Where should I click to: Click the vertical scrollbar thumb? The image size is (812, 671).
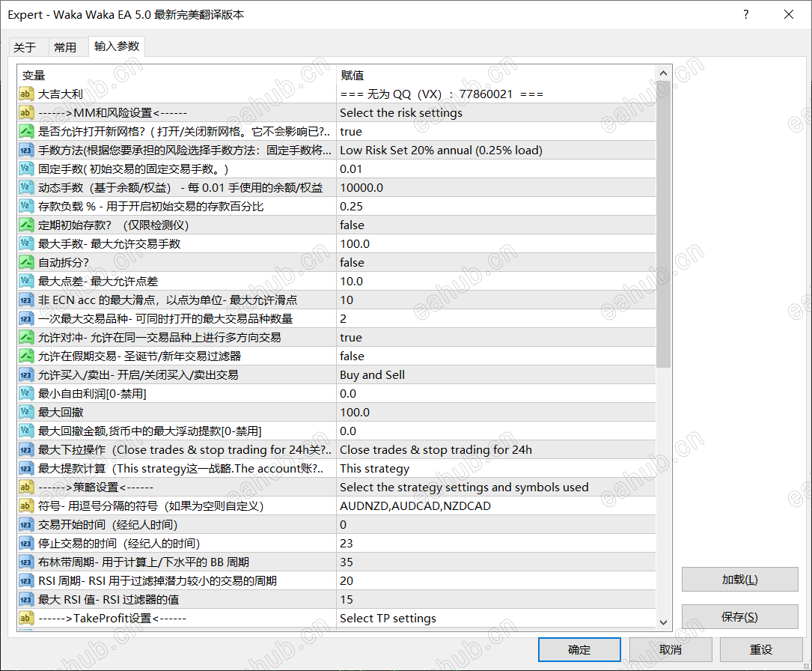point(663,225)
